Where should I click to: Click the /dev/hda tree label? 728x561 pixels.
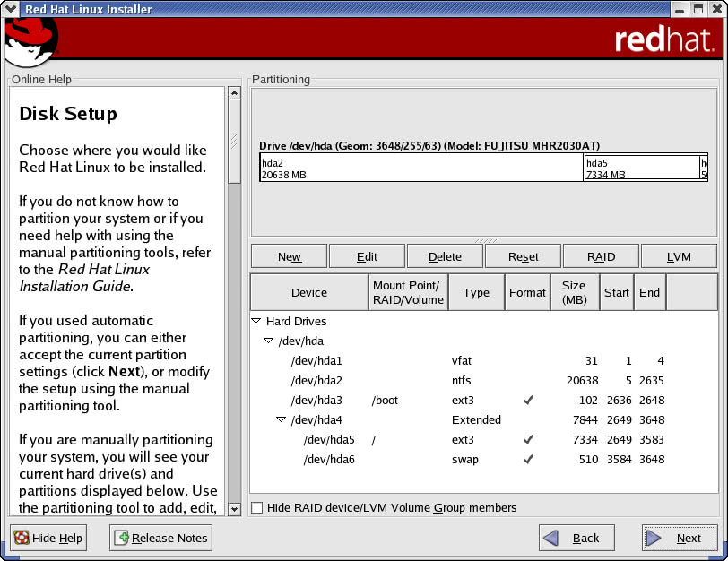click(x=301, y=341)
